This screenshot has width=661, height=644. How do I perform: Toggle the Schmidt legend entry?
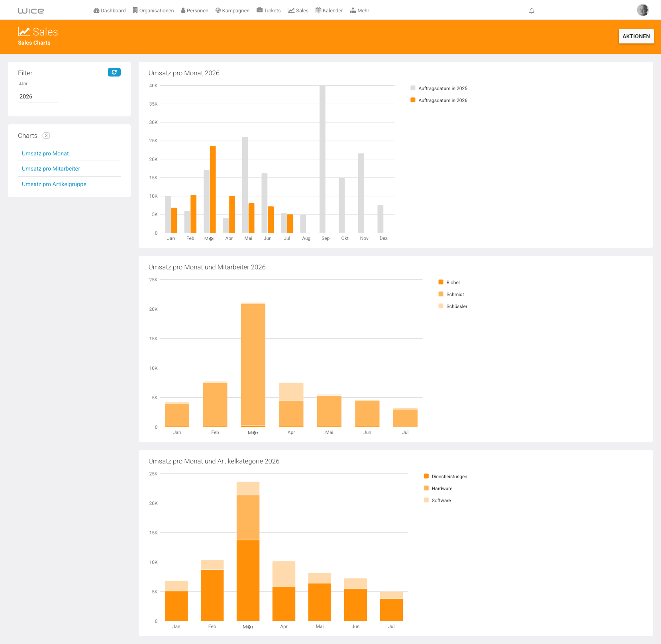(x=451, y=294)
